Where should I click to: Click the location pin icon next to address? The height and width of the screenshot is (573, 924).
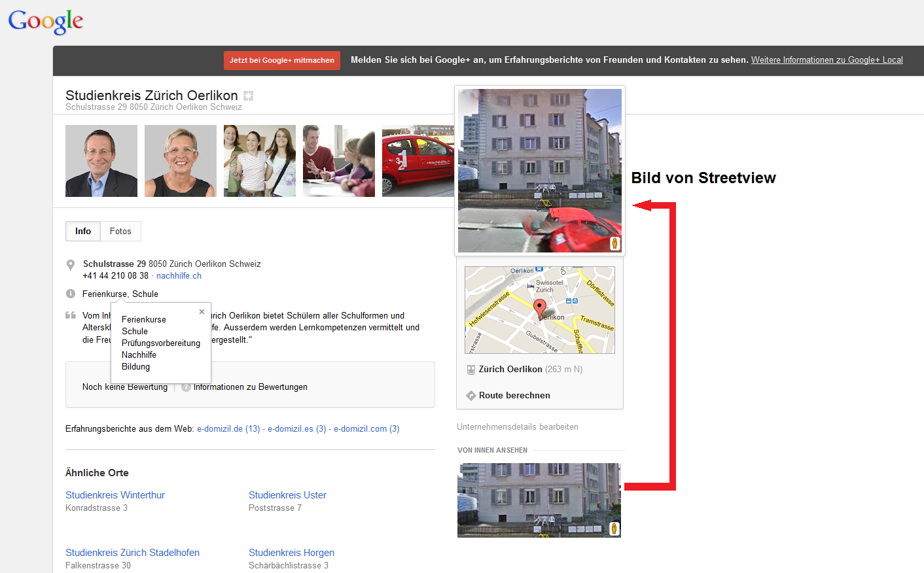coord(71,265)
